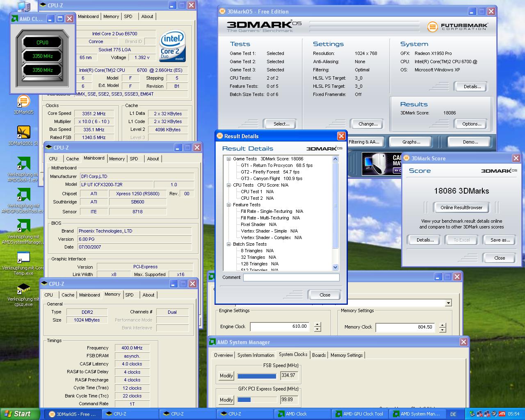The height and width of the screenshot is (420, 525).
Task: Decrease the Memory Clock stepper value
Action: (442, 330)
